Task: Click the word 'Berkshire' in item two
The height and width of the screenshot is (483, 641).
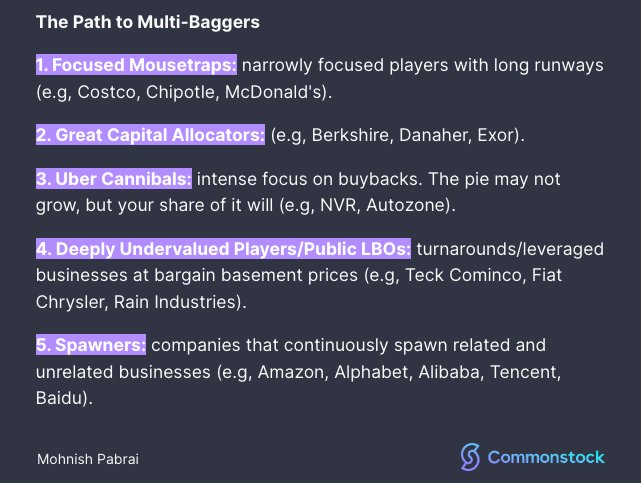Action: [350, 135]
